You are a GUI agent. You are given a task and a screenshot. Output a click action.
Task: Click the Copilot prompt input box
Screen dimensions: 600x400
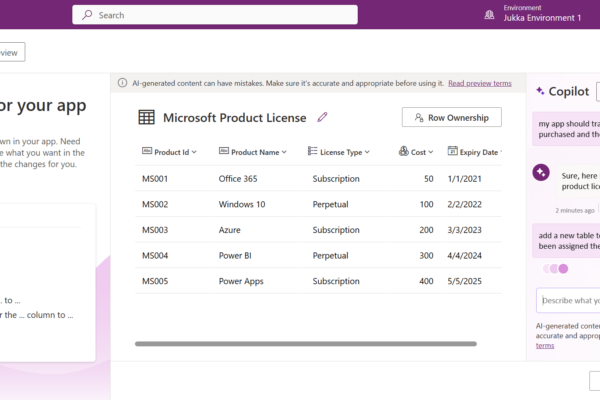[x=568, y=300]
